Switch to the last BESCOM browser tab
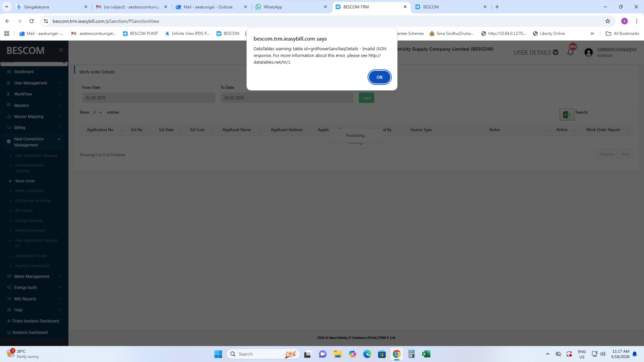The image size is (644, 362). point(450,7)
